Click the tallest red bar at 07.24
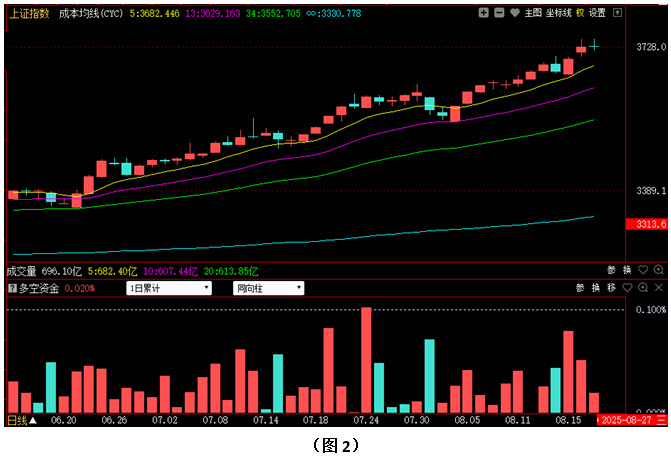The width and height of the screenshot is (671, 467). 366,360
